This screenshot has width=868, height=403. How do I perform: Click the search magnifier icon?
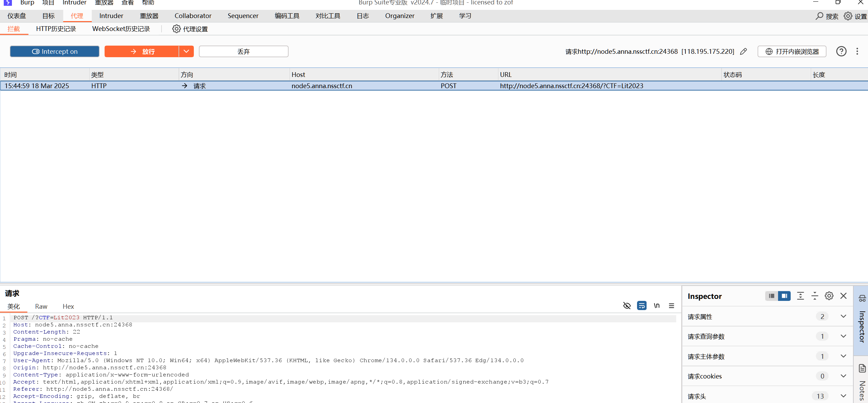[x=819, y=16]
